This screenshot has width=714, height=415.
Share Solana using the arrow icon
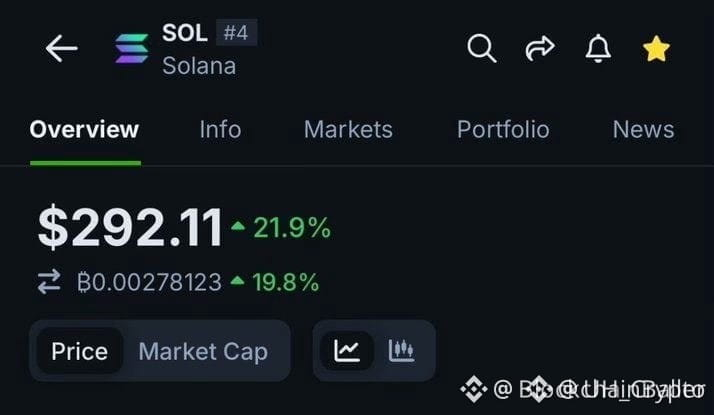coord(540,48)
